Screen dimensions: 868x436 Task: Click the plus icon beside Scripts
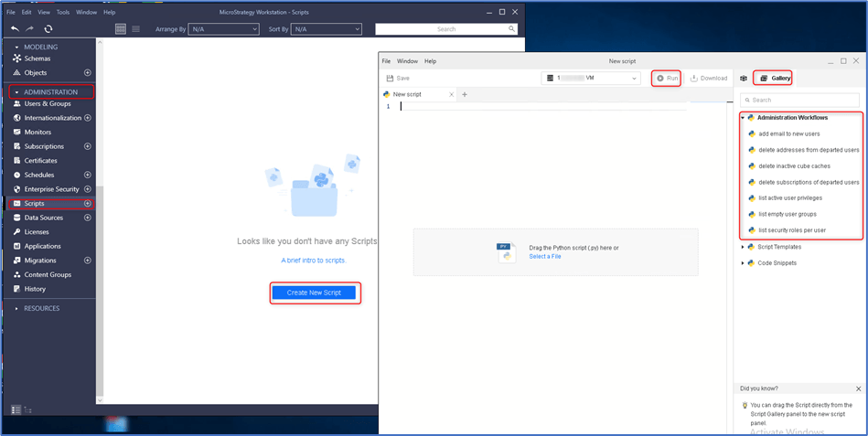pyautogui.click(x=88, y=204)
